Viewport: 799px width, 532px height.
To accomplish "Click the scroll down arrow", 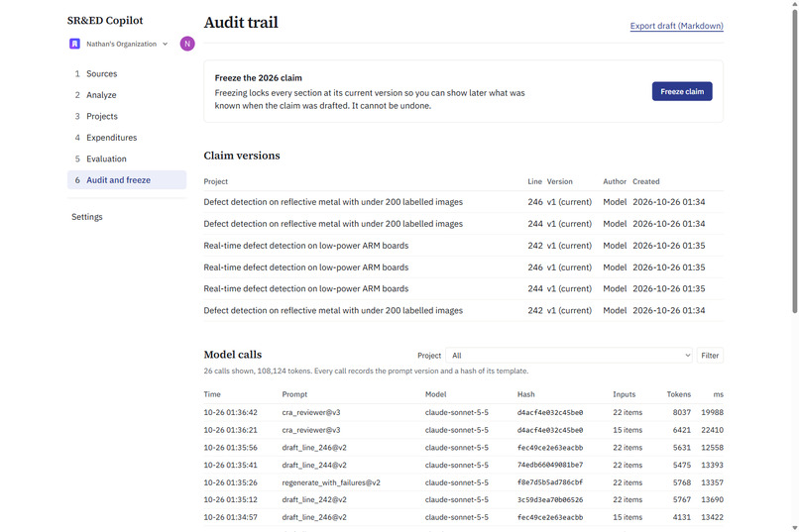I will (x=794, y=528).
